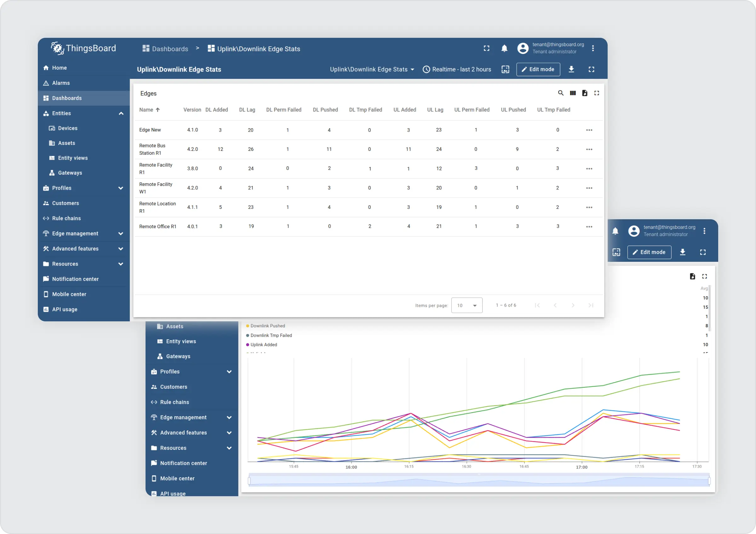Open Uplink\Downlink Edge Stats state dropdown

click(372, 69)
